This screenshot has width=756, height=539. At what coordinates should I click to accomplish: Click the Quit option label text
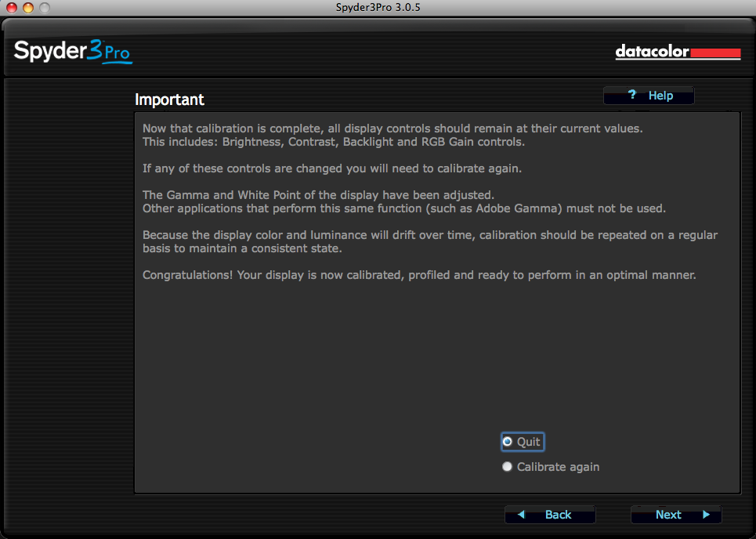529,442
